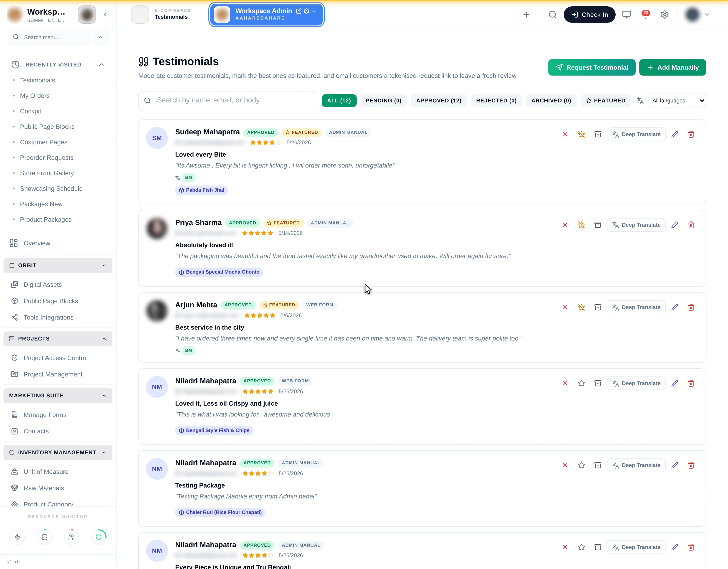The height and width of the screenshot is (569, 728).
Task: Delete the Testing Package testimonial
Action: tap(691, 465)
